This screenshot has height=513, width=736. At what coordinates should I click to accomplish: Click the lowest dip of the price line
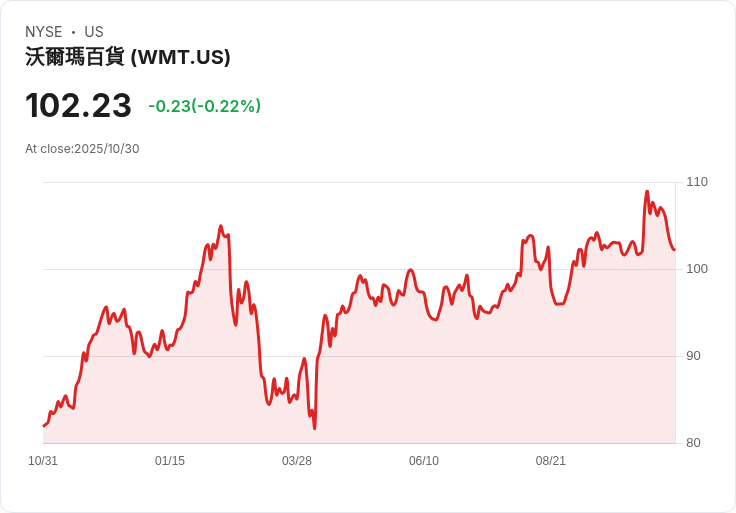(x=314, y=428)
